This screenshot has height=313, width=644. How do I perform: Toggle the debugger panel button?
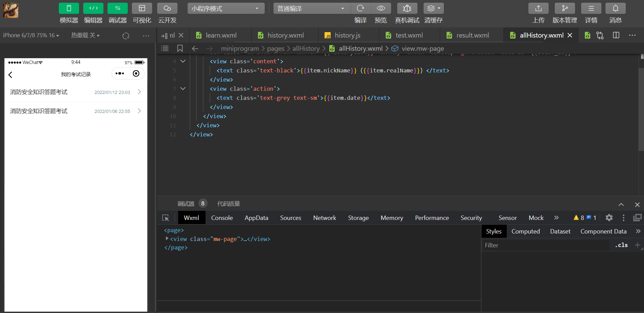pos(118,8)
